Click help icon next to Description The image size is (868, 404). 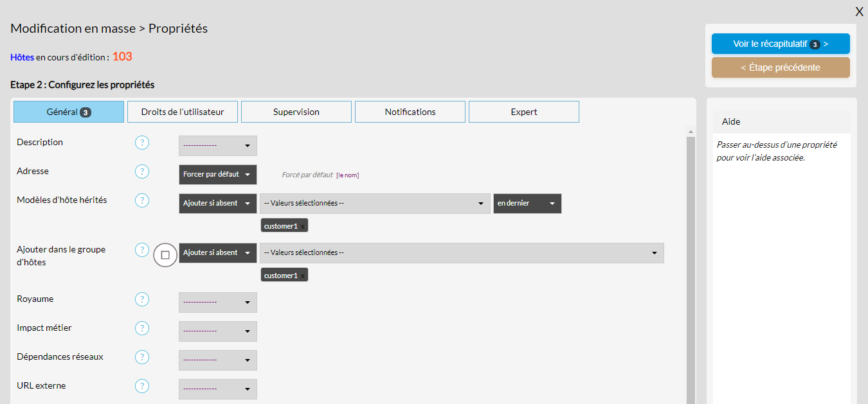coord(142,143)
